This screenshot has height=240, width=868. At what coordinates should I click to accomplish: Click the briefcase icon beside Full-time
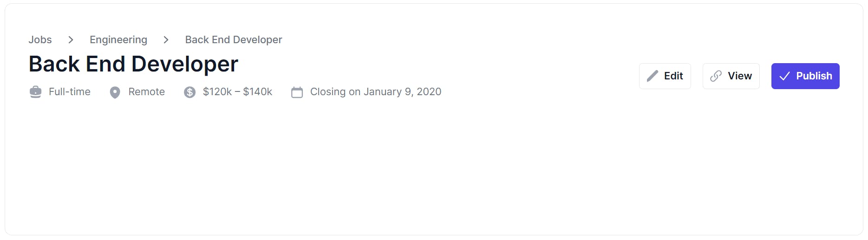pyautogui.click(x=35, y=92)
